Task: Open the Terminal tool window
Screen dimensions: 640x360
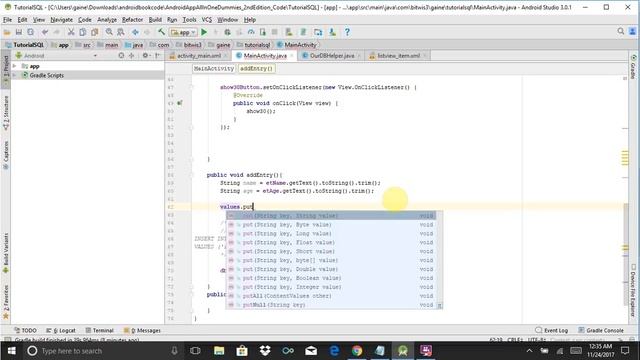Action: pyautogui.click(x=99, y=330)
